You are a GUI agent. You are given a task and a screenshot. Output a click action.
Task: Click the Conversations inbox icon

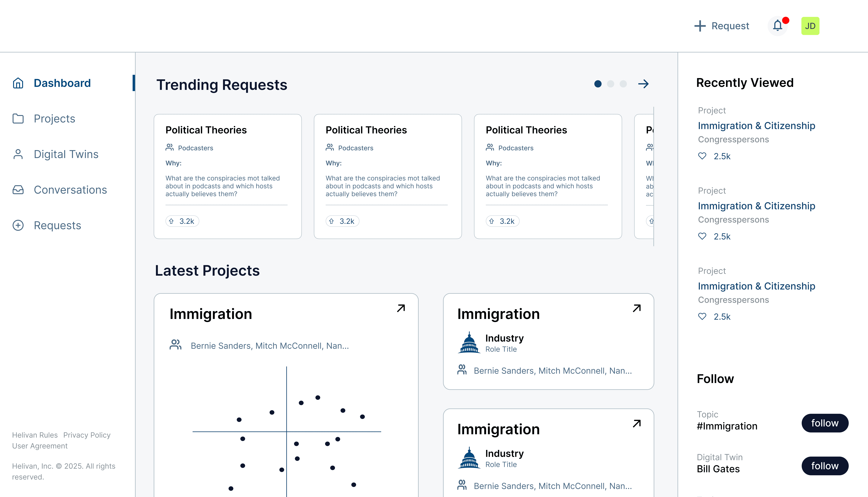[x=18, y=190]
